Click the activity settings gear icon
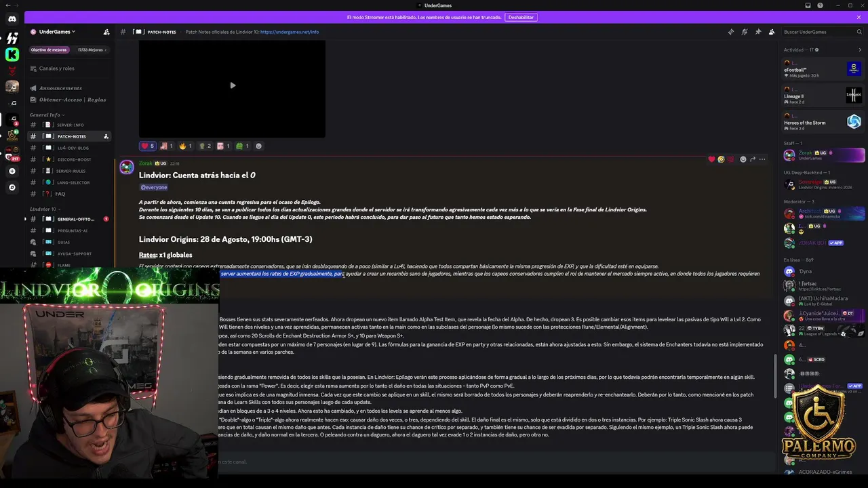The image size is (868, 488). (816, 49)
